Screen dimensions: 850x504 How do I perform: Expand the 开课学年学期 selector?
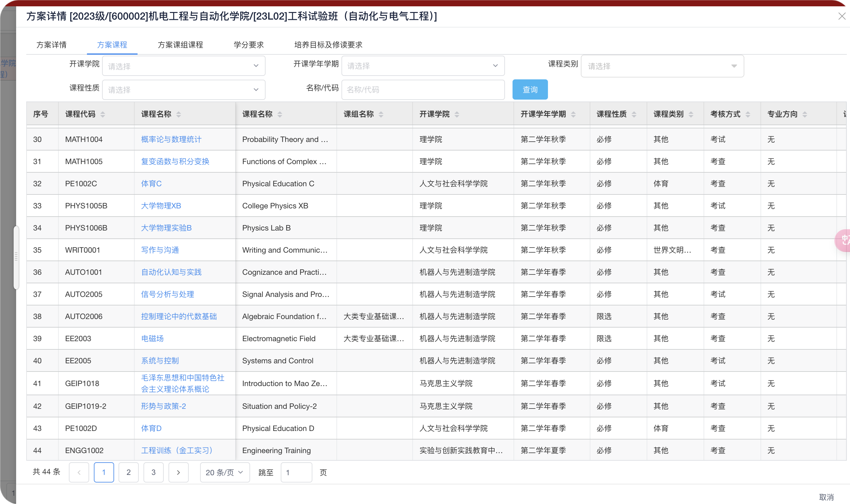(423, 66)
